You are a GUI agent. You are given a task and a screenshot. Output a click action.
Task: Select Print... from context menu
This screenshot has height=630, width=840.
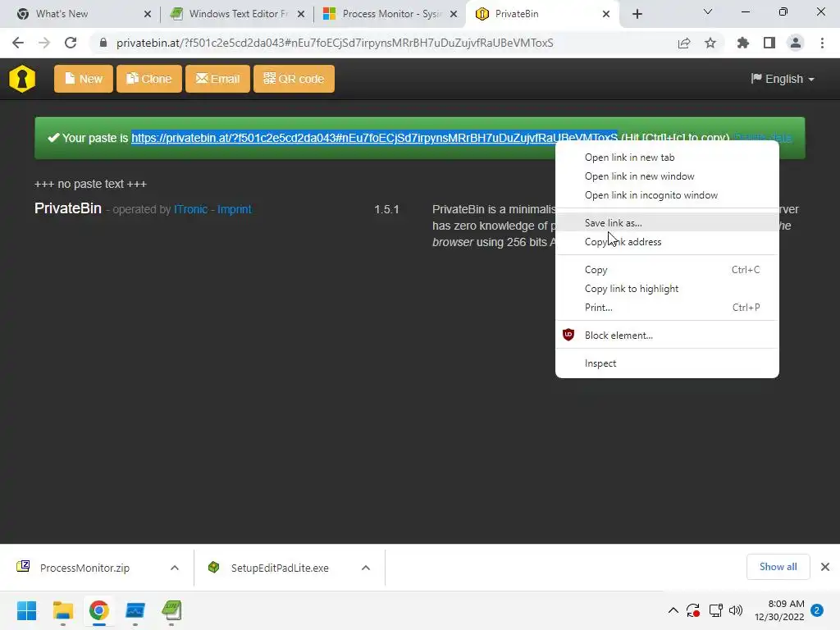click(667, 308)
